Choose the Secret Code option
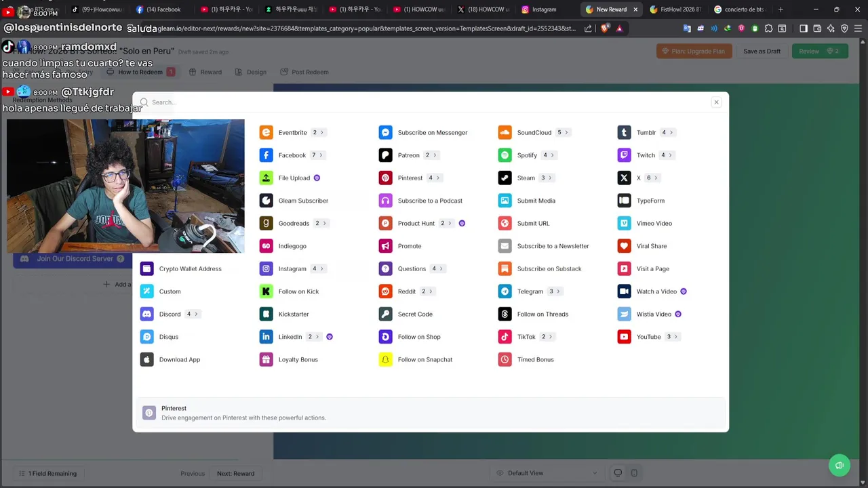Viewport: 868px width, 488px height. pyautogui.click(x=406, y=314)
